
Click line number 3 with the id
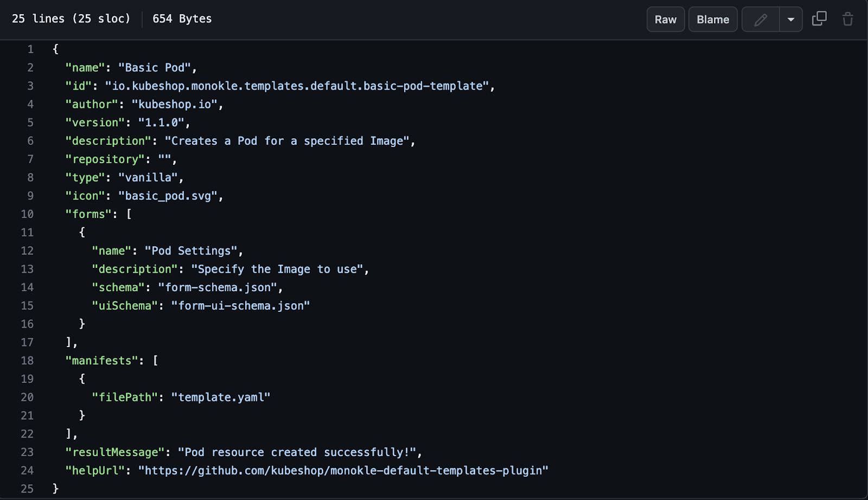tap(30, 86)
